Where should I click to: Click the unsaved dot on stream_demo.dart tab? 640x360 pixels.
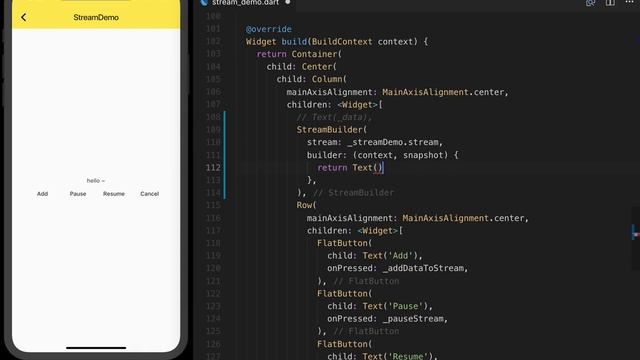(x=288, y=2)
